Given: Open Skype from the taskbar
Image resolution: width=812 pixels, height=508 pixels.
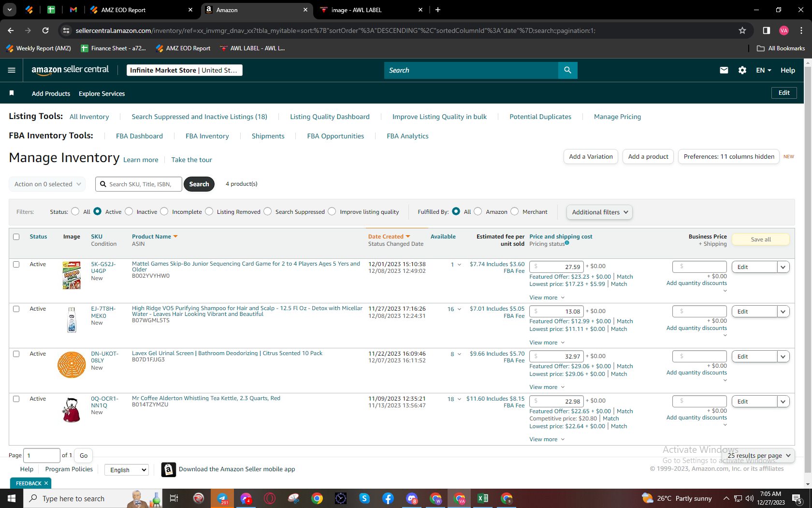Looking at the screenshot, I should point(364,498).
